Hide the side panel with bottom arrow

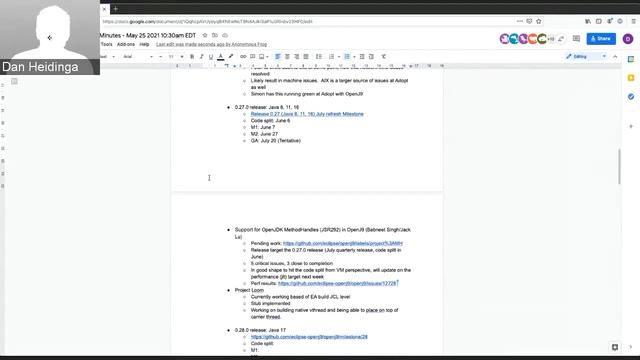(631, 347)
